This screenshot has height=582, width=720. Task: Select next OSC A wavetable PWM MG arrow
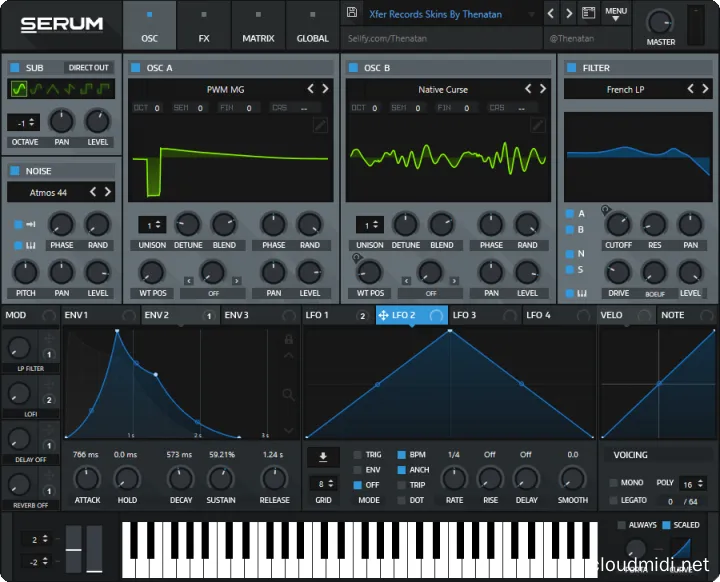coord(325,89)
